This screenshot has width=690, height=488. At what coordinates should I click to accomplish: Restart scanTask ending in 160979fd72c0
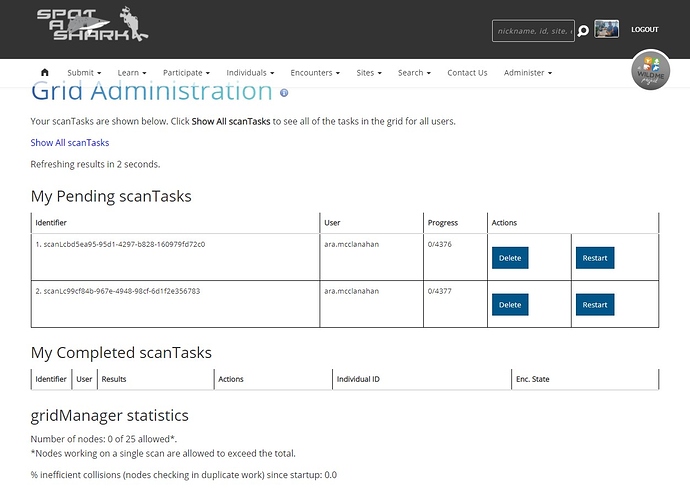pos(595,258)
